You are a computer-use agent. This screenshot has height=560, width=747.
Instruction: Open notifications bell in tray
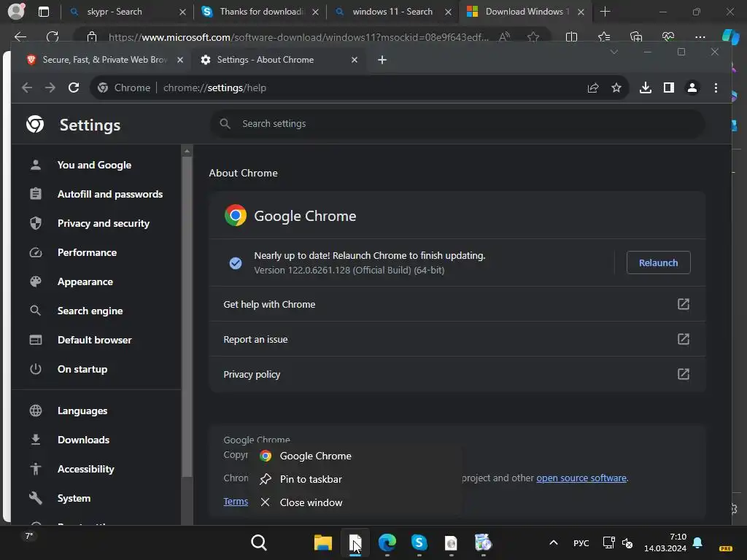[697, 542]
